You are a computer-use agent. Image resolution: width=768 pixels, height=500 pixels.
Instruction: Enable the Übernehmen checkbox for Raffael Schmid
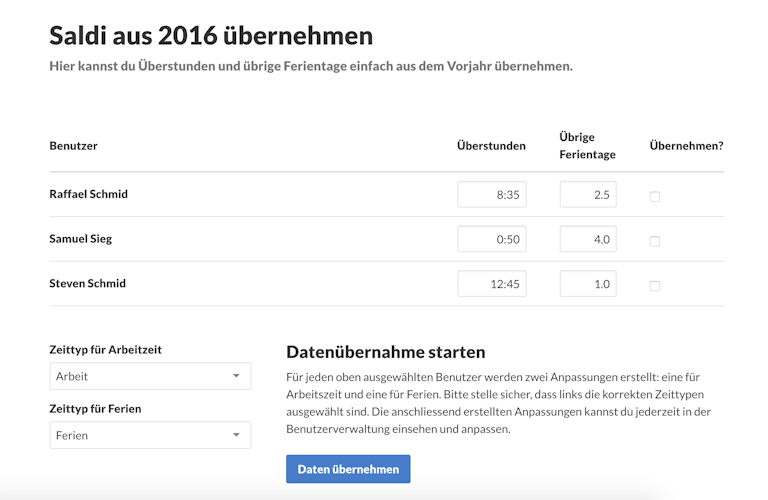click(x=655, y=196)
